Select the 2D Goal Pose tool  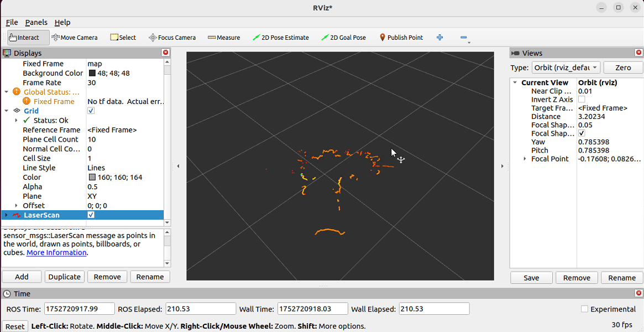(343, 38)
